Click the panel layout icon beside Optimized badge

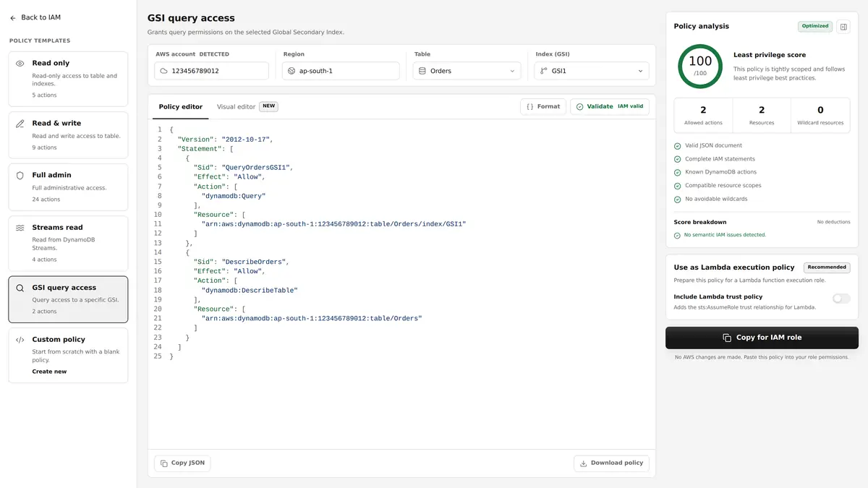(x=843, y=27)
